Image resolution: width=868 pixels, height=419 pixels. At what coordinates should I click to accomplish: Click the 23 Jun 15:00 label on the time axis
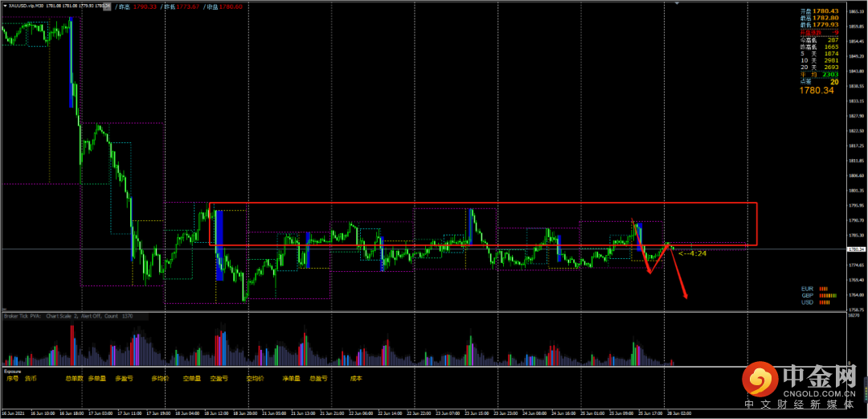coord(477,413)
